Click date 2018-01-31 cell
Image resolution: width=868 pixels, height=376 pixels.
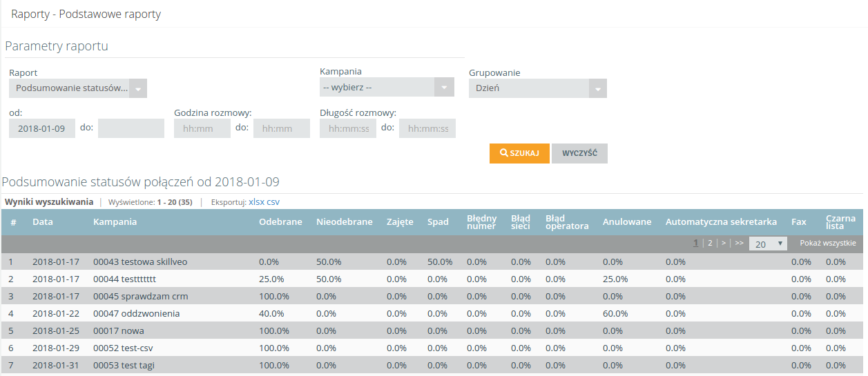56,366
